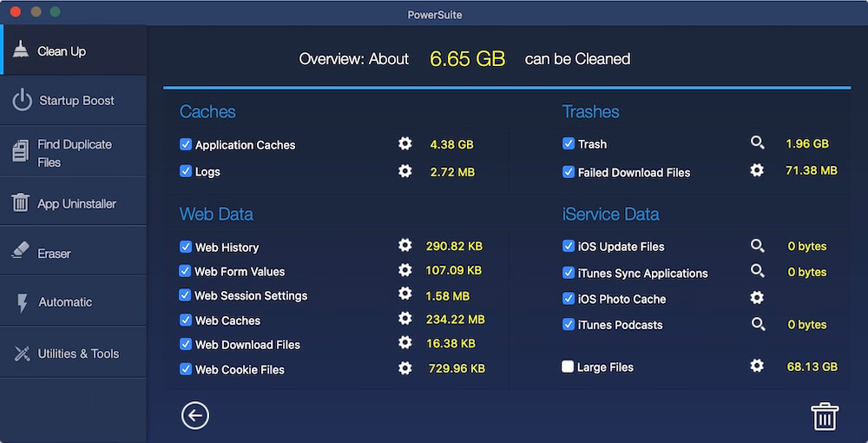
Task: Toggle the iTunes Sync Applications checkbox
Action: 569,273
